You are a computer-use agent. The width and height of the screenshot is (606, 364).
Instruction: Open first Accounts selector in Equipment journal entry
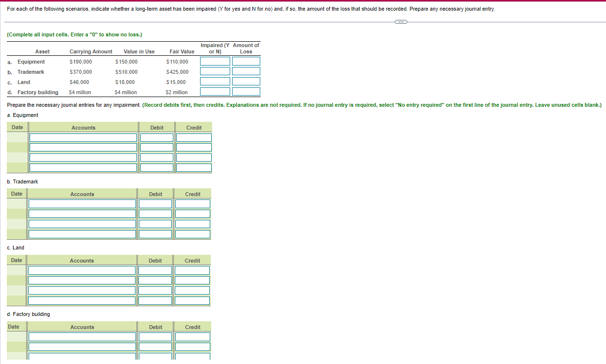coord(83,137)
